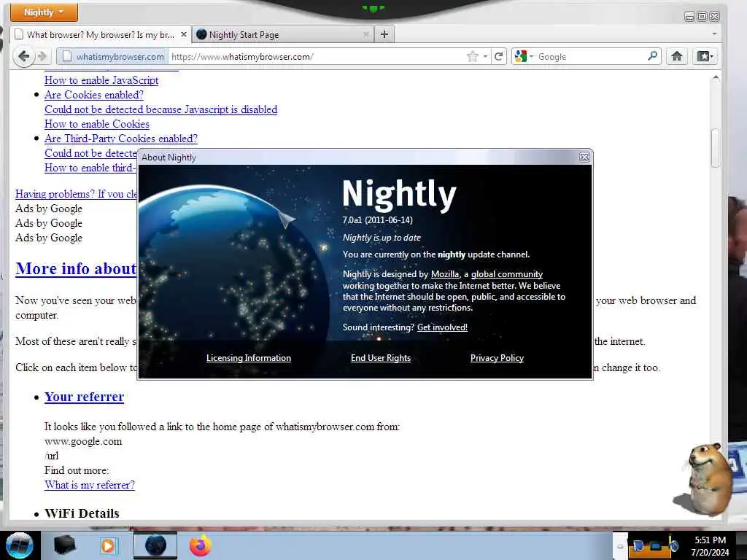Focus the URL address field

pyautogui.click(x=317, y=57)
